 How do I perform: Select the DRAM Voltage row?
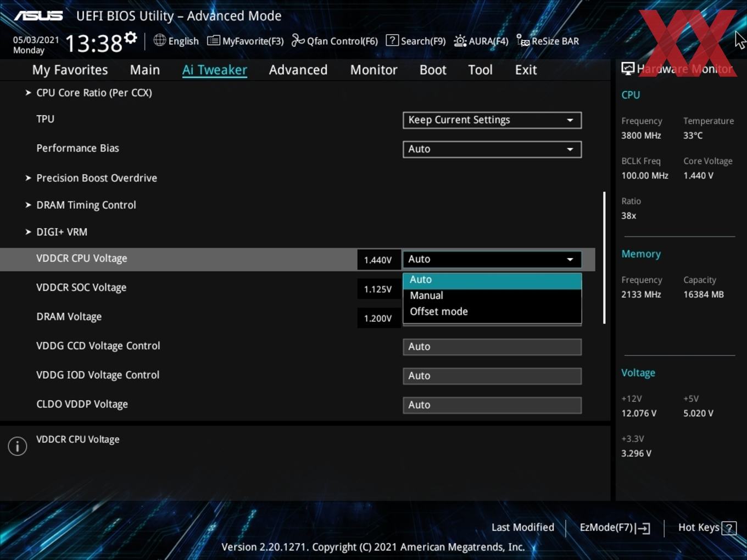coord(297,317)
